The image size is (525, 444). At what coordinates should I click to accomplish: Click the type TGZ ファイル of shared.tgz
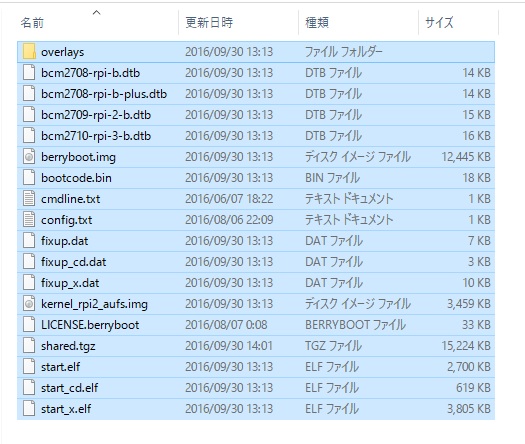click(x=333, y=346)
